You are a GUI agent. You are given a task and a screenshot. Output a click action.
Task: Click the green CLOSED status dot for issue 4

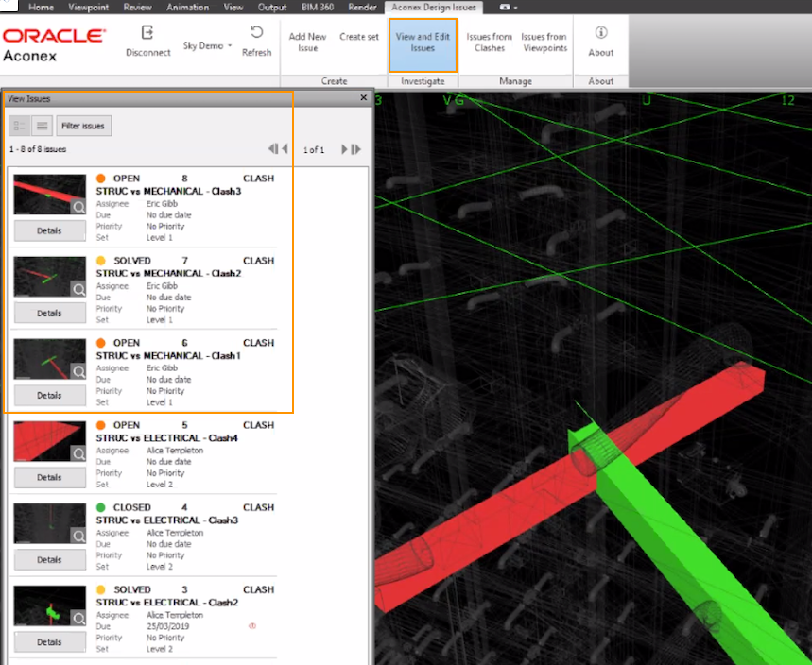[x=101, y=507]
